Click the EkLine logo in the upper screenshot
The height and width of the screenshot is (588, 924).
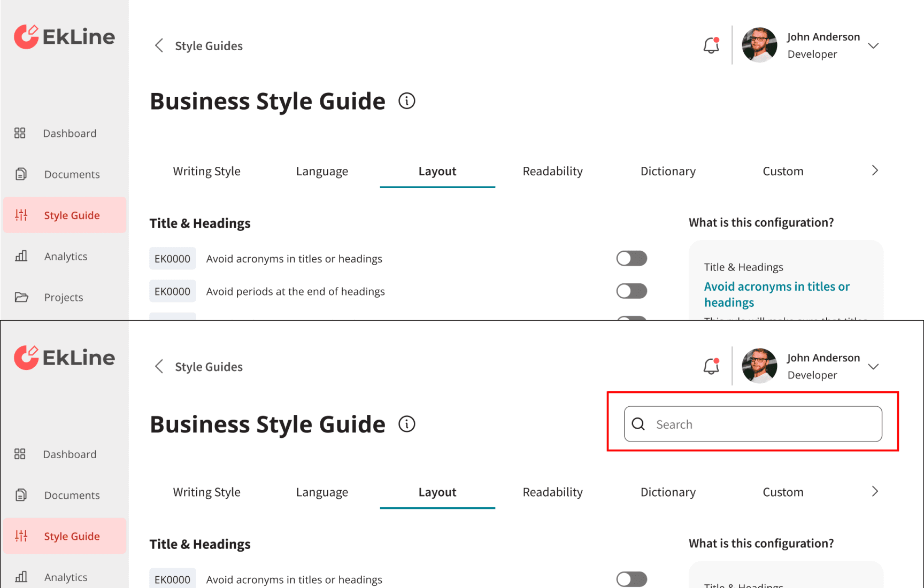pyautogui.click(x=64, y=36)
